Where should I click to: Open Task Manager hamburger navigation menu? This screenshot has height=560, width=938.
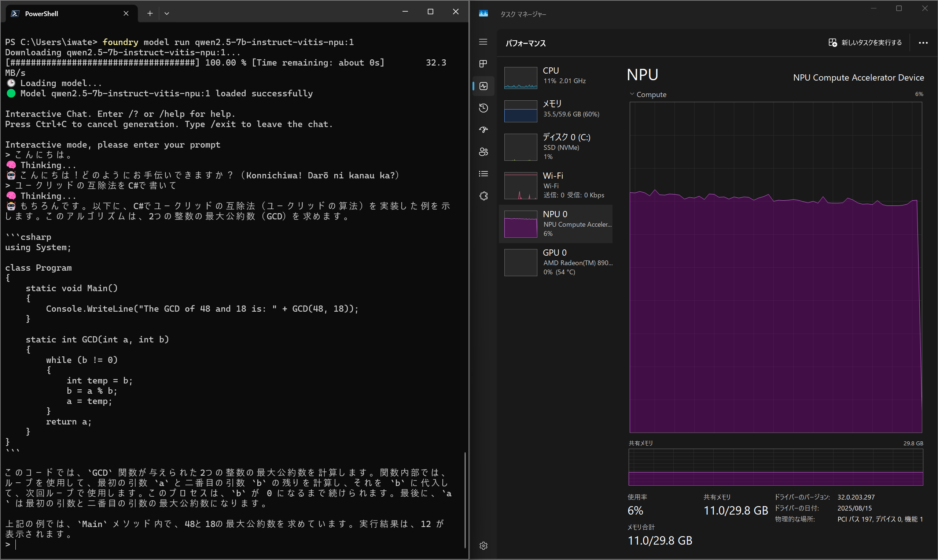click(x=483, y=42)
